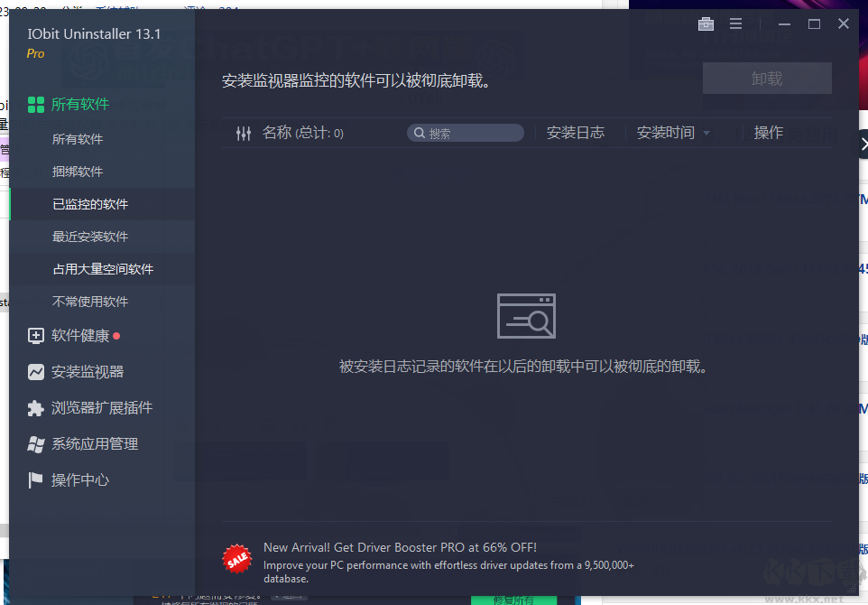Maximize the IObit Uninstaller window

814,23
